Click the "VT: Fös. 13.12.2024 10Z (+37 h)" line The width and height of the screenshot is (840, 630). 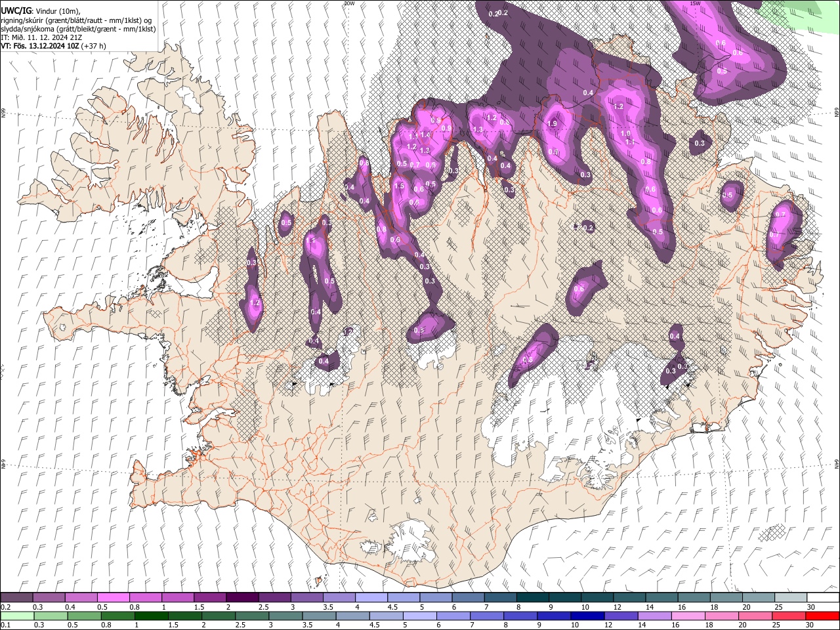pyautogui.click(x=54, y=46)
